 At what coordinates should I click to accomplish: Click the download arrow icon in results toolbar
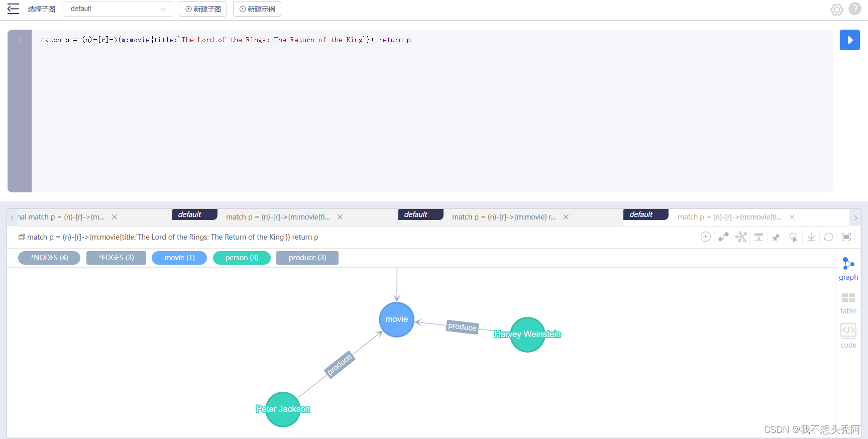811,237
